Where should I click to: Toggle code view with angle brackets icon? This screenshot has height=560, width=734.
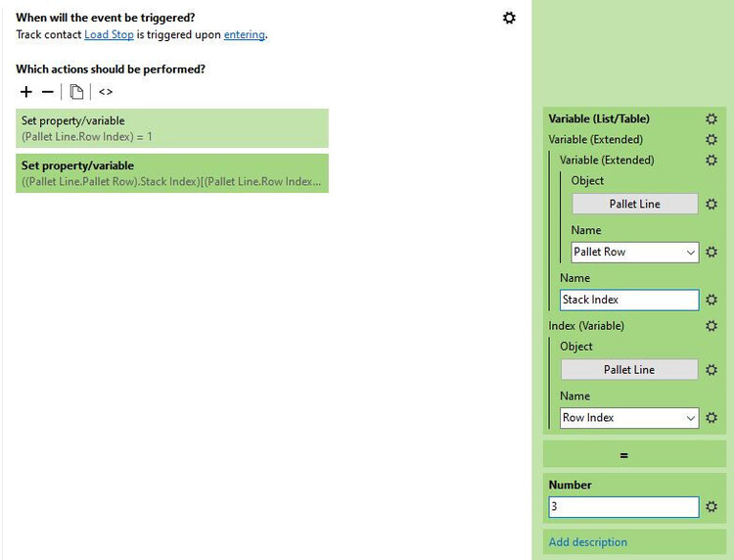pyautogui.click(x=106, y=92)
